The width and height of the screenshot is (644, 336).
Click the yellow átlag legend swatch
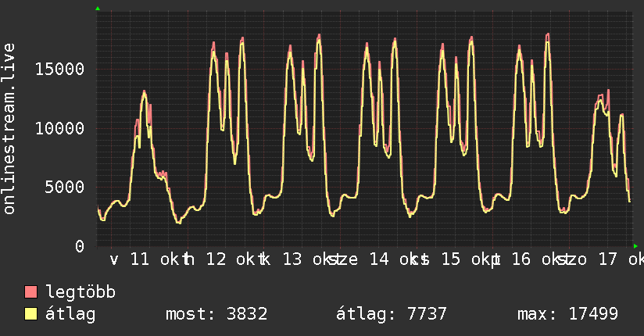tap(30, 314)
